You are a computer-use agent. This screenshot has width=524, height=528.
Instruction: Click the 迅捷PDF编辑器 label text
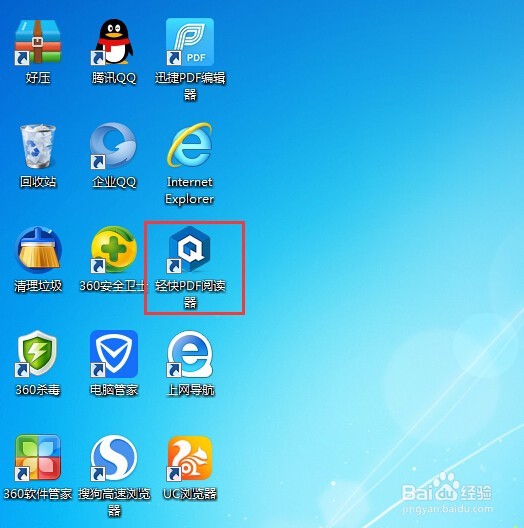tap(190, 86)
